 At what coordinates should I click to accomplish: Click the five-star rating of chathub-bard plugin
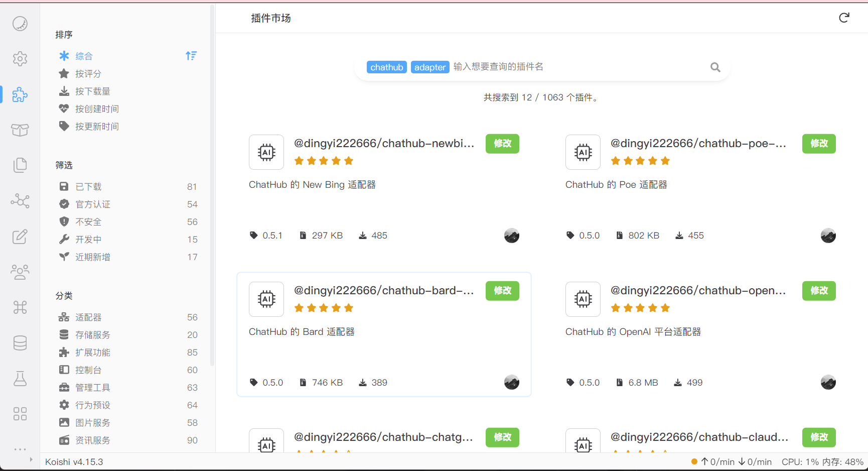coord(324,308)
